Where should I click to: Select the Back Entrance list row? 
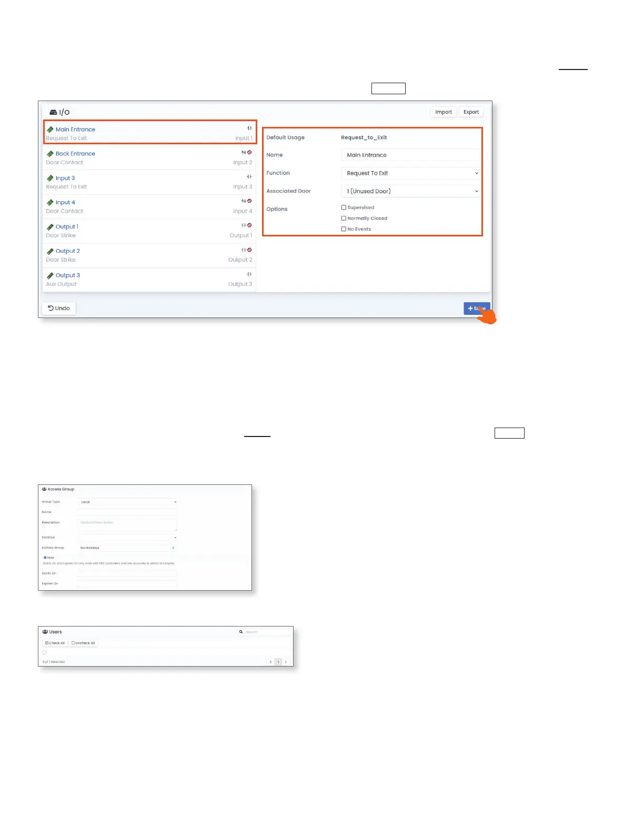(149, 158)
